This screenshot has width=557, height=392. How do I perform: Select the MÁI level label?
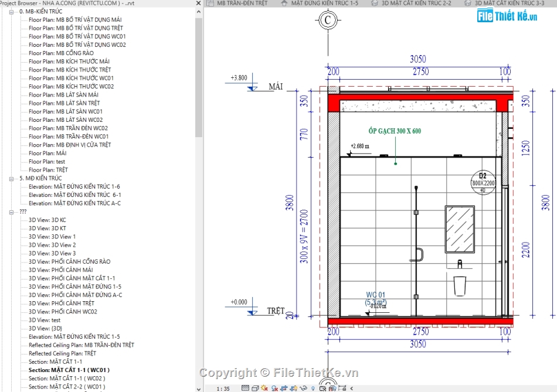276,87
